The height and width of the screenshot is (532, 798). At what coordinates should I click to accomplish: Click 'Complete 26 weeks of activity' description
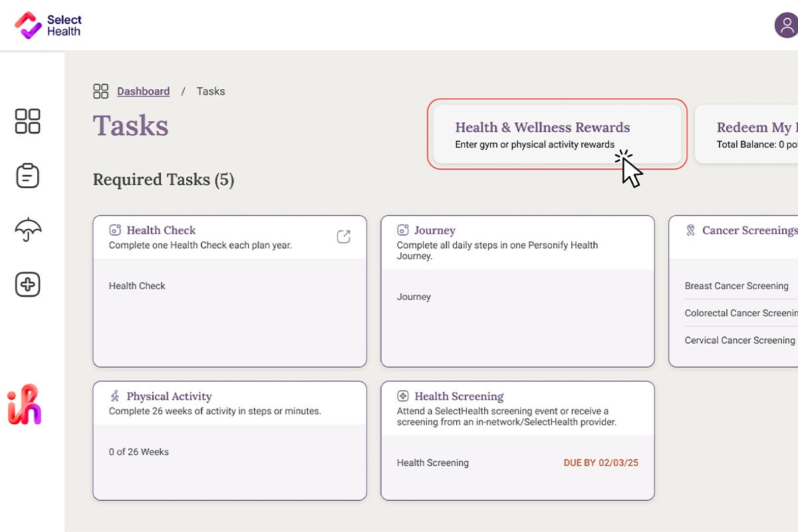(x=215, y=411)
